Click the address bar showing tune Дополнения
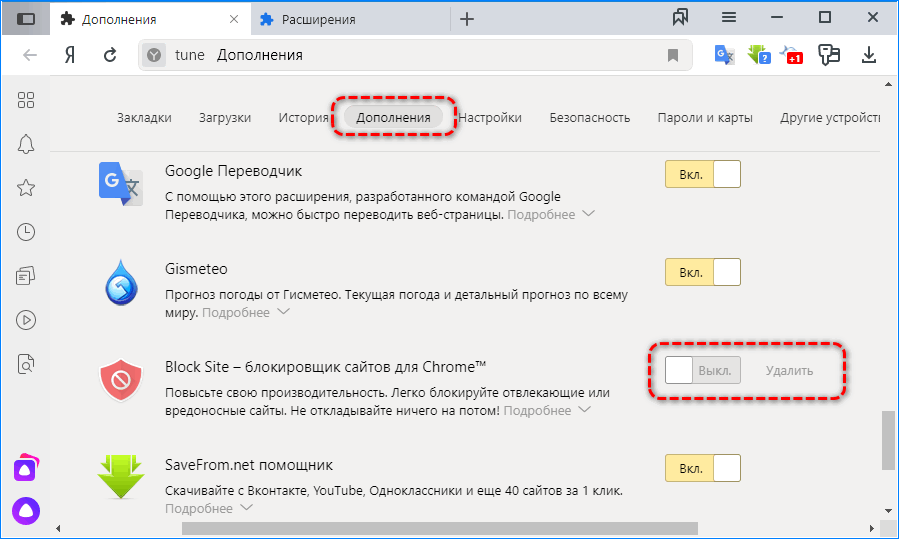Viewport: 899px width, 539px height. click(x=415, y=55)
